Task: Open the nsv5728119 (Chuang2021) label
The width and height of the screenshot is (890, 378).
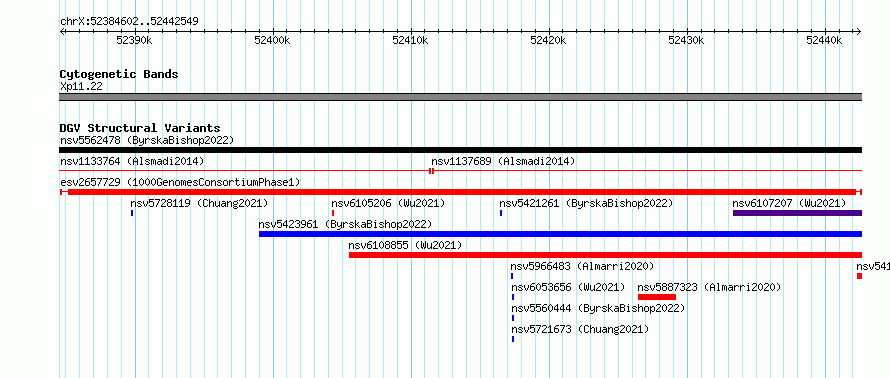Action: tap(199, 203)
